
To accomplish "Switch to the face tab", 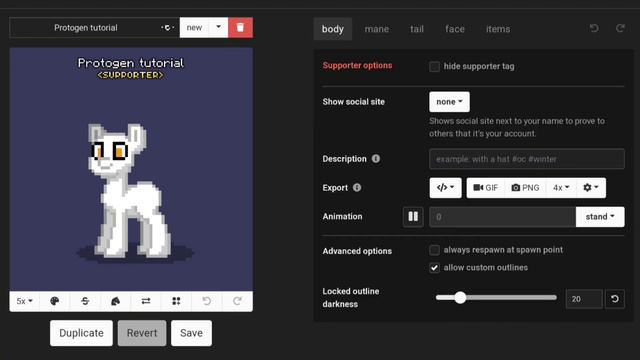I will tap(455, 29).
